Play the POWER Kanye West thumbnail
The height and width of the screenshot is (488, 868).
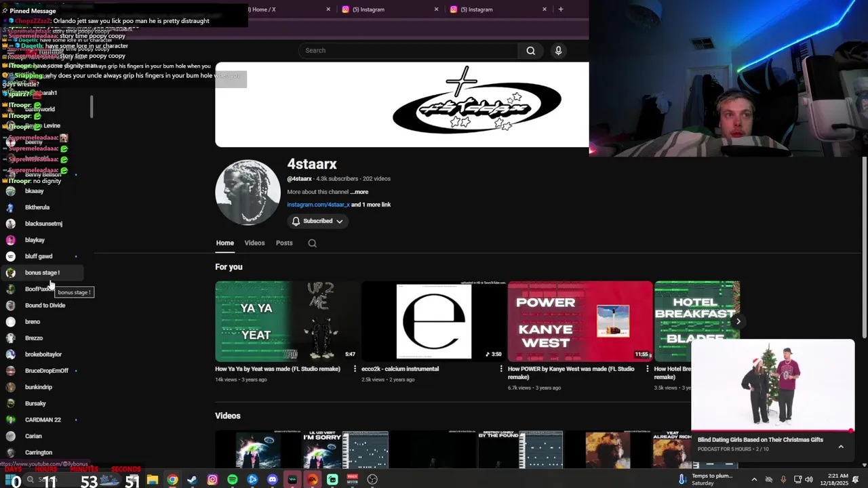pyautogui.click(x=580, y=321)
